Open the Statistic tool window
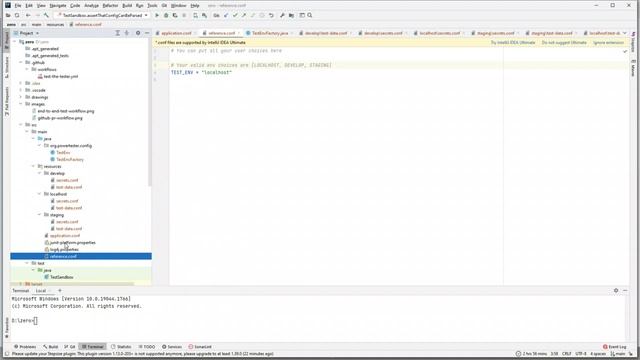 (121, 347)
